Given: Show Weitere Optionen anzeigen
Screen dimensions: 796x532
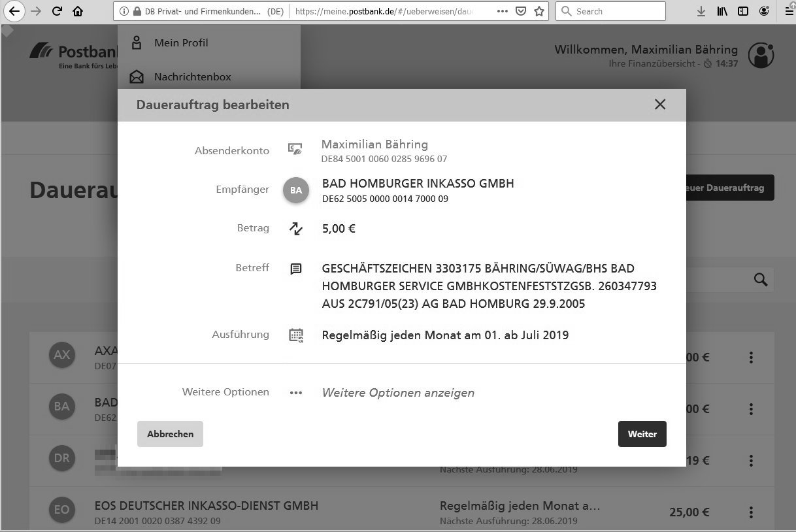Looking at the screenshot, I should pos(398,393).
